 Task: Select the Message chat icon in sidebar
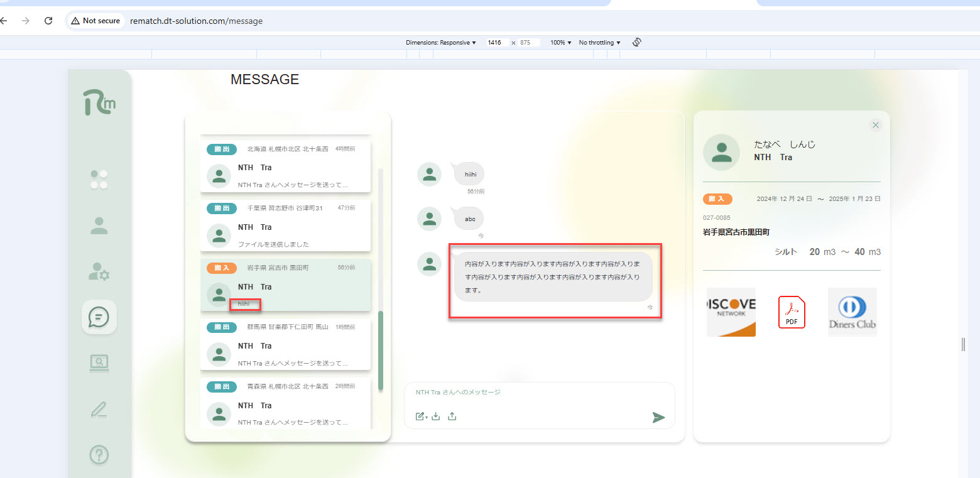click(x=99, y=317)
